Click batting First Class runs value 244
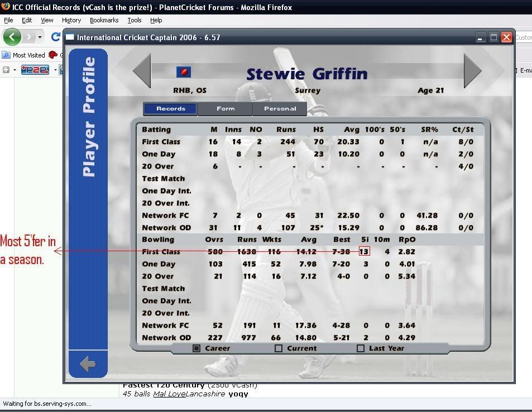The image size is (532, 412). click(287, 141)
